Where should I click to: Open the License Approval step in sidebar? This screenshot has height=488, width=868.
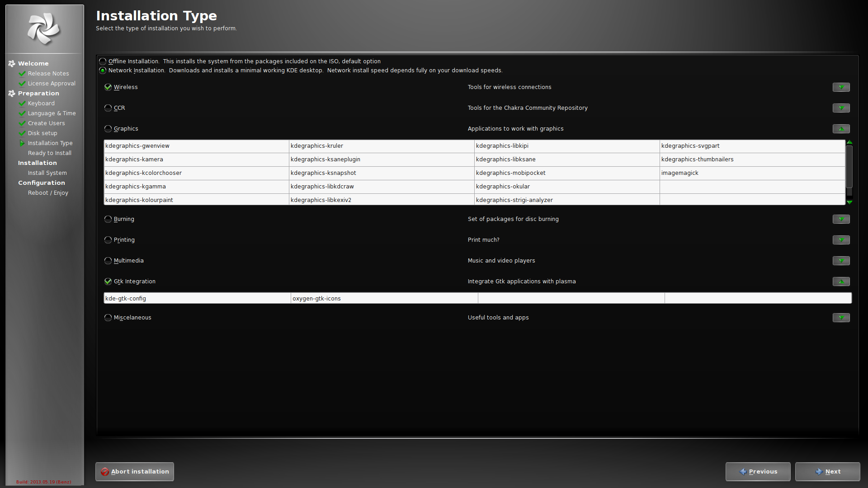(52, 84)
